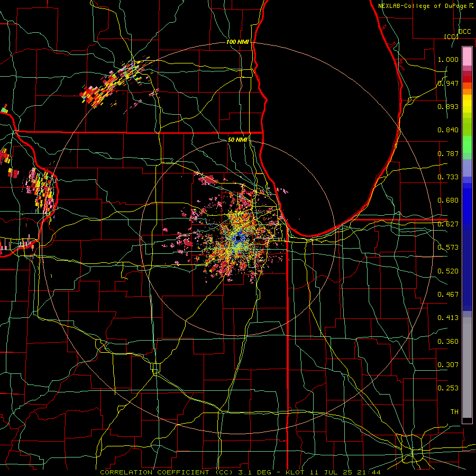Select the gray segment of the color bar
The height and width of the screenshot is (476, 476).
click(467, 368)
